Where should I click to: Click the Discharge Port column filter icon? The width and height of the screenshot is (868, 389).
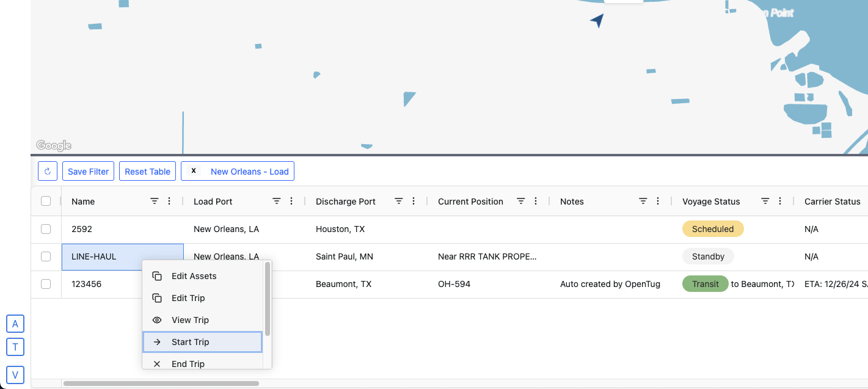click(x=399, y=201)
